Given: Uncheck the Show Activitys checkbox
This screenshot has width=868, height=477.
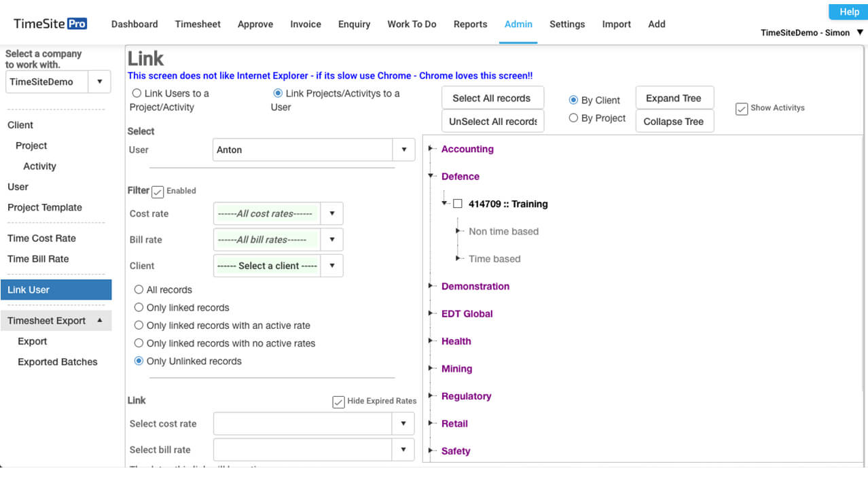Looking at the screenshot, I should [742, 108].
